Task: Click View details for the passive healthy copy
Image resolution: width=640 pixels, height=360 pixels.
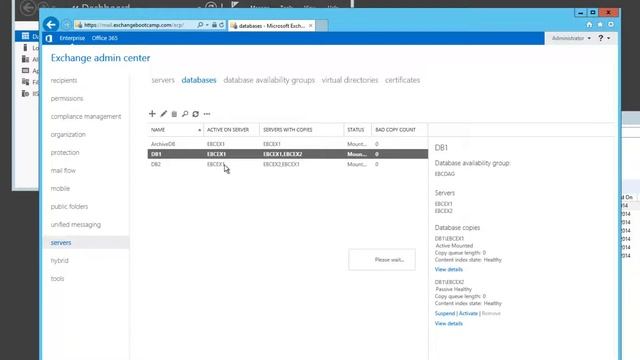Action: (449, 323)
